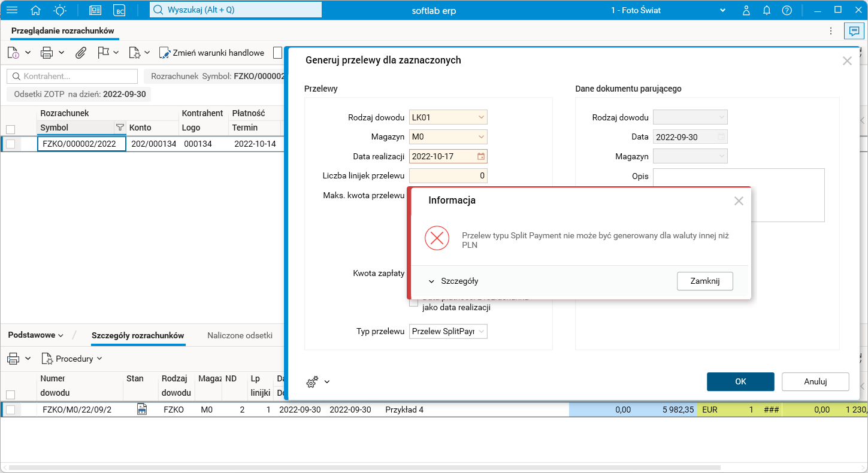Click the Wyszukaj search field
Image resolution: width=868 pixels, height=473 pixels.
point(235,10)
